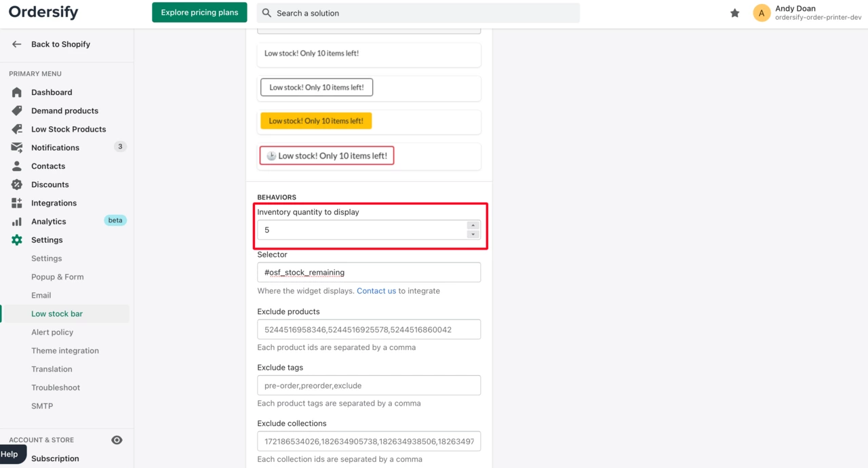Click the star icon in header
This screenshot has width=868, height=468.
[x=734, y=13]
